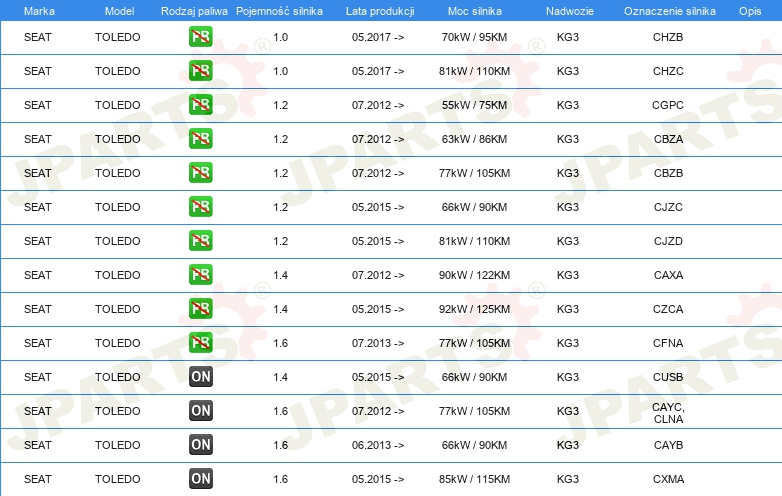Click the Opis column header
Screen dimensions: 782x496
pos(750,11)
